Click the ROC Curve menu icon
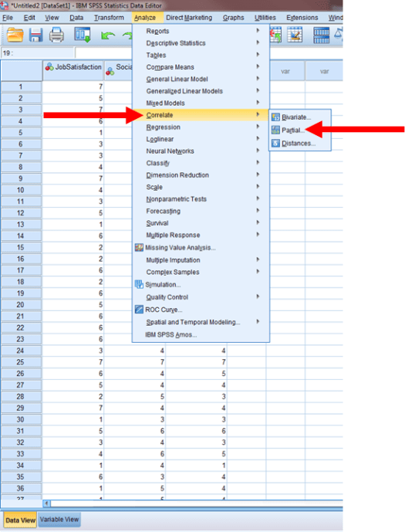Screen dimensions: 405x532 (x=139, y=310)
